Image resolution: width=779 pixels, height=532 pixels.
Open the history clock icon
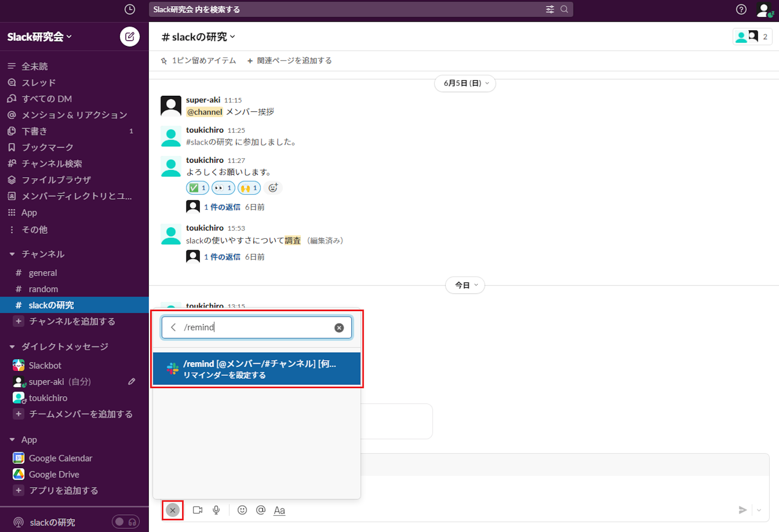click(129, 10)
